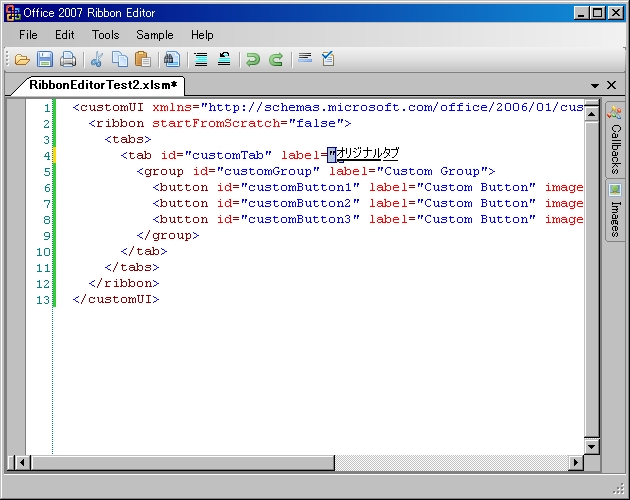630x500 pixels.
Task: Click the customButton1 id value
Action: pyautogui.click(x=300, y=187)
